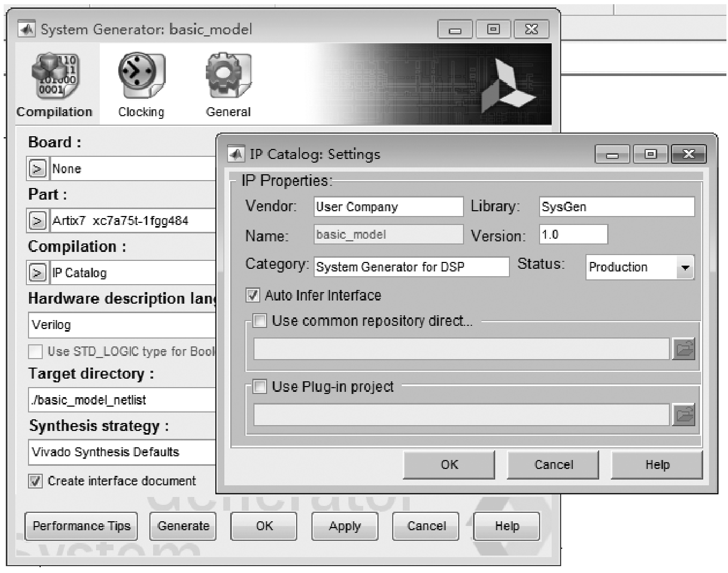The width and height of the screenshot is (728, 573).
Task: Minimize the System Generator window
Action: (455, 29)
